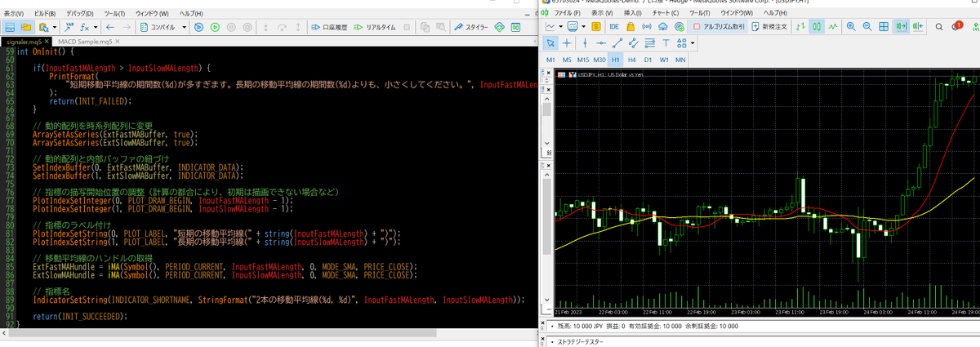Select the vertical line drawing tool
This screenshot has height=347, width=980.
585,43
